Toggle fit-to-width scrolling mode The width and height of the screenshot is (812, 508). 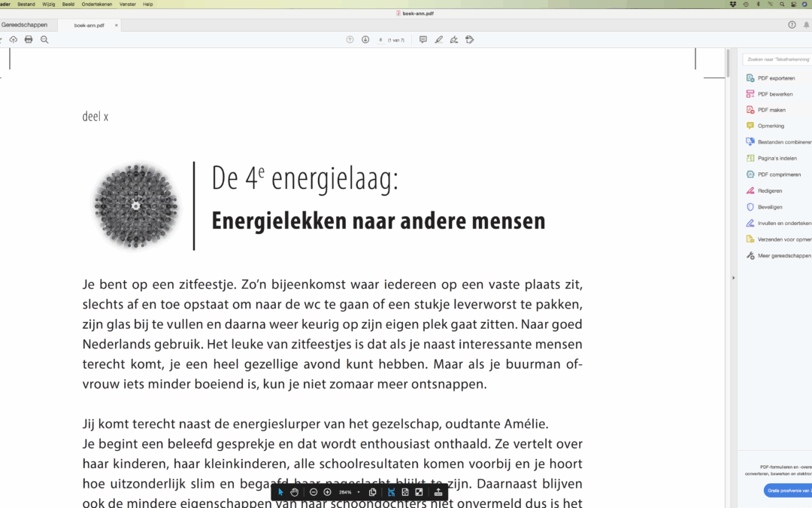[391, 492]
